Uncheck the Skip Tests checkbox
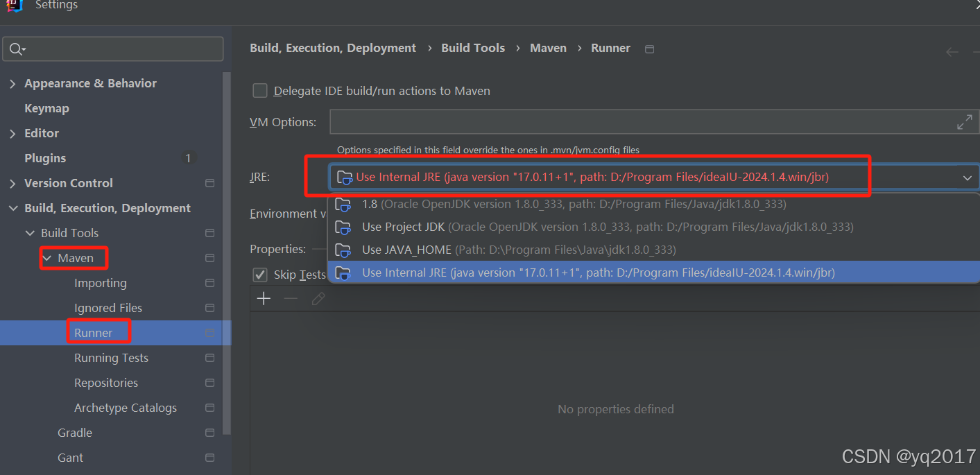 point(259,275)
